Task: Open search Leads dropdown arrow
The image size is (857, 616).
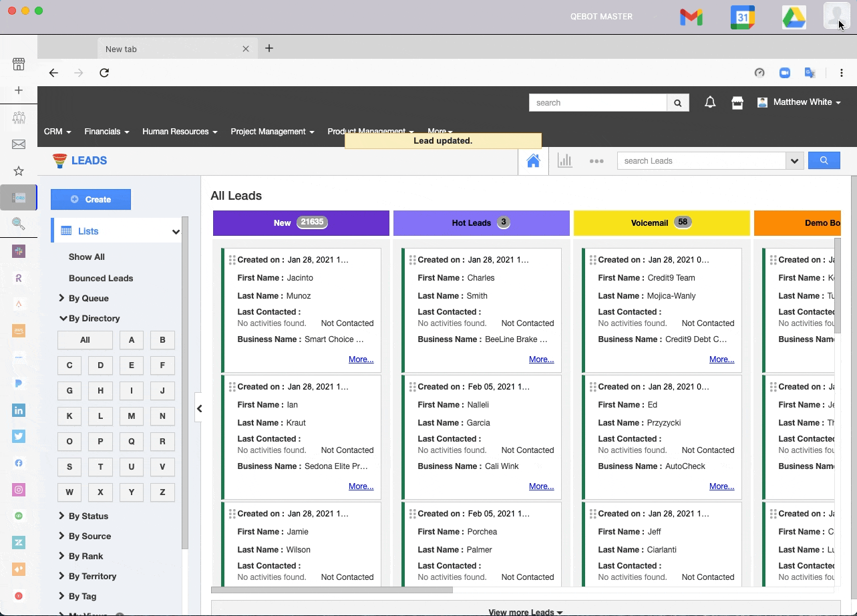Action: (794, 161)
